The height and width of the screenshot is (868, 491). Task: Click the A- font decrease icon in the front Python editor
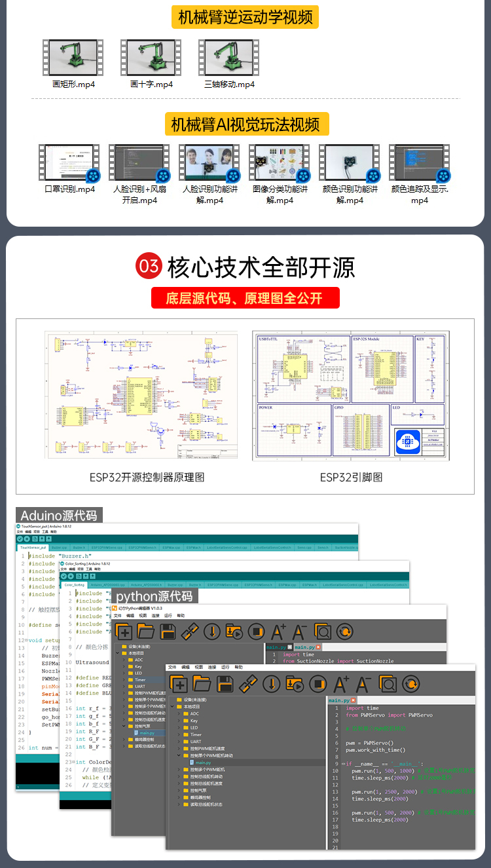tap(364, 685)
